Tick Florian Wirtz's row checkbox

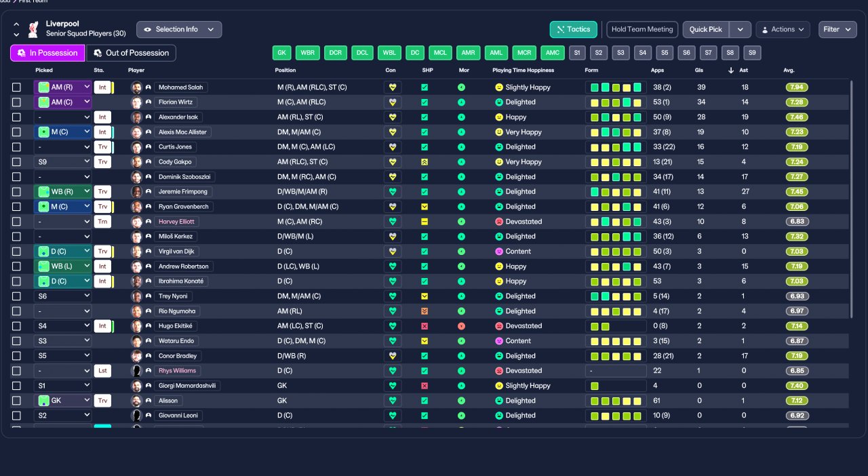[x=16, y=102]
